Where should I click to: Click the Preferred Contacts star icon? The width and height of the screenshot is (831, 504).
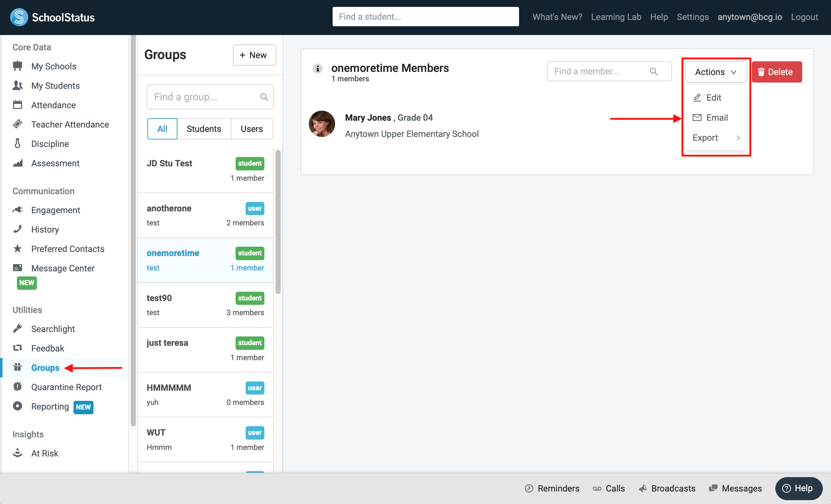(18, 249)
